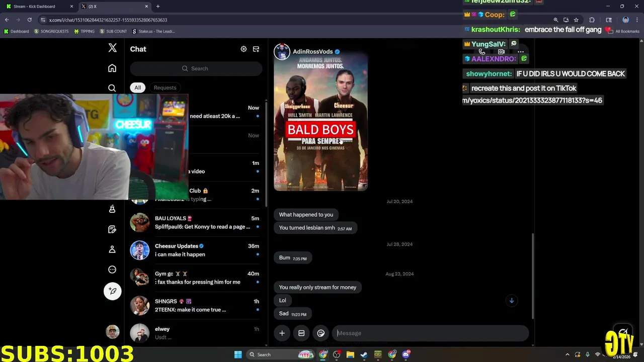This screenshot has height=362, width=644.
Task: Go to the Home feed icon
Action: click(112, 68)
